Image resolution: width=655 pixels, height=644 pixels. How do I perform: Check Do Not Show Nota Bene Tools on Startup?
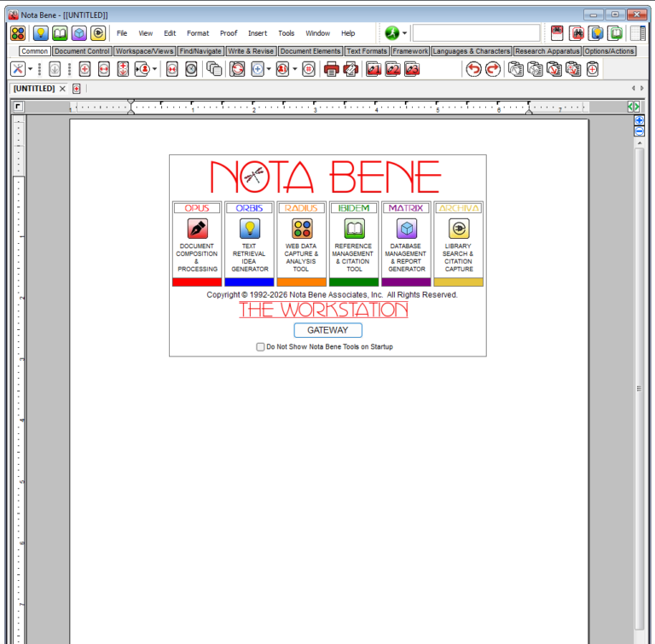pyautogui.click(x=260, y=347)
